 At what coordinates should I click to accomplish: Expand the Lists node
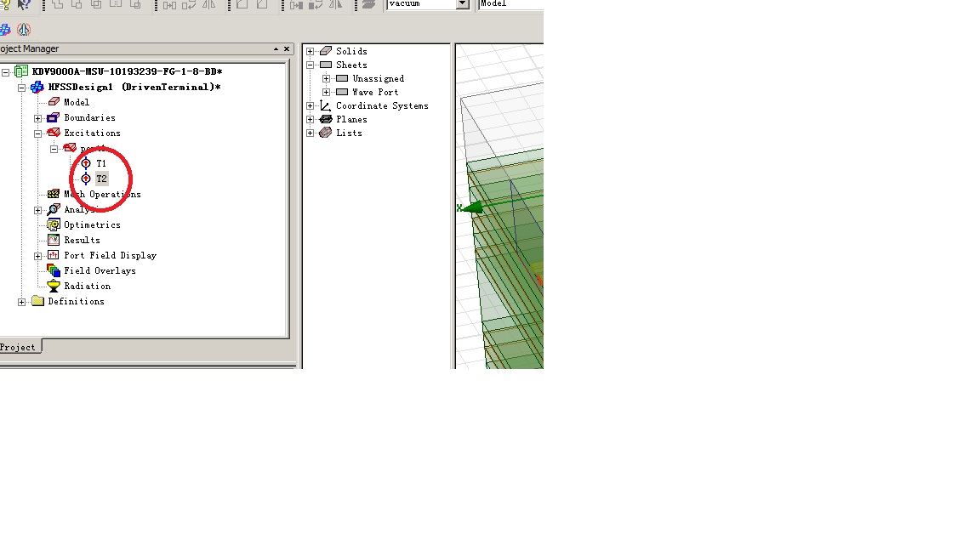pyautogui.click(x=310, y=133)
